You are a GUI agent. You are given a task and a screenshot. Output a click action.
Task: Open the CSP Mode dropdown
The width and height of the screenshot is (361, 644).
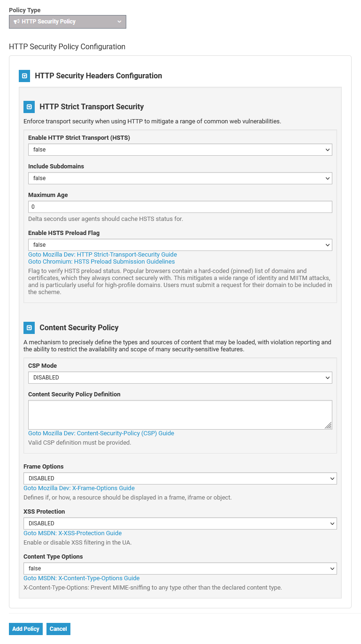coord(180,378)
